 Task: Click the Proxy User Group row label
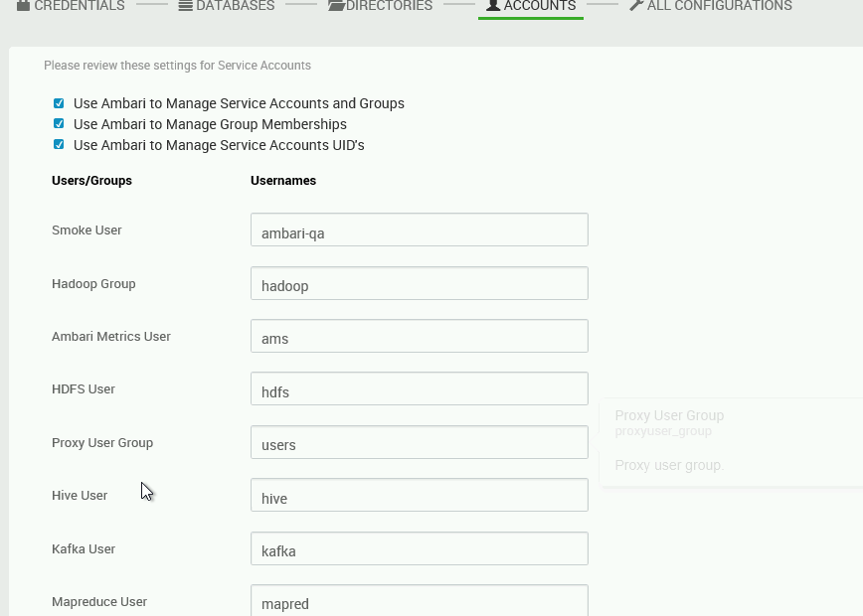[102, 443]
